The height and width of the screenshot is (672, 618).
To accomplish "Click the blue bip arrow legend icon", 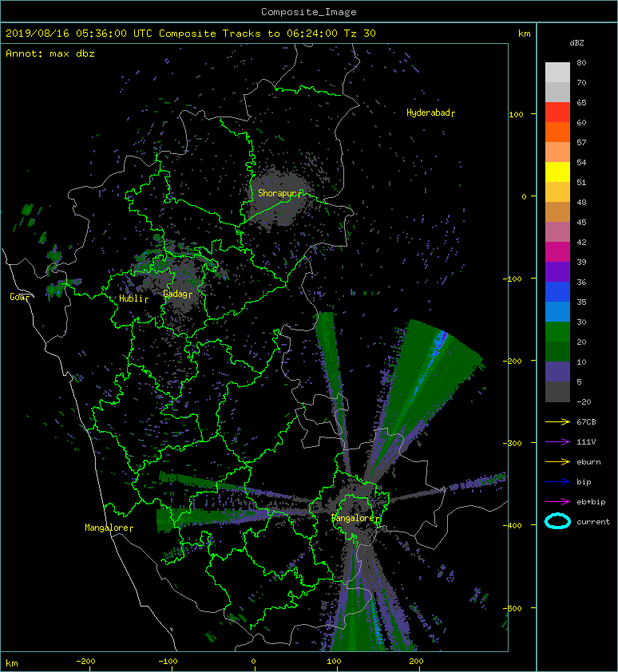I will [557, 482].
